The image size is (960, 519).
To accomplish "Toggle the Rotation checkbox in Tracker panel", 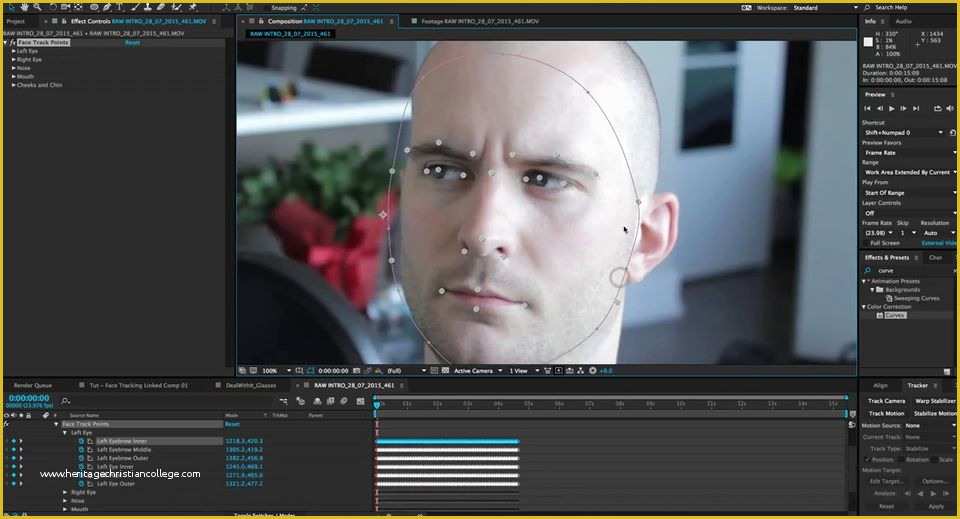I will pyautogui.click(x=901, y=460).
